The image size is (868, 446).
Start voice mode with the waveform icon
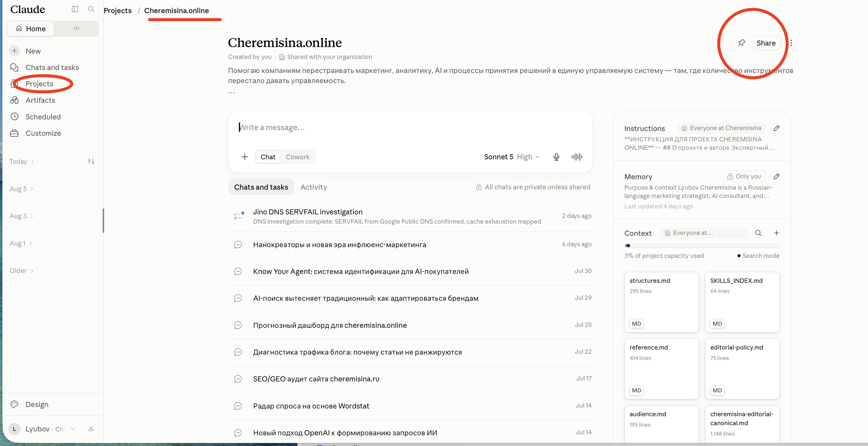tap(577, 157)
